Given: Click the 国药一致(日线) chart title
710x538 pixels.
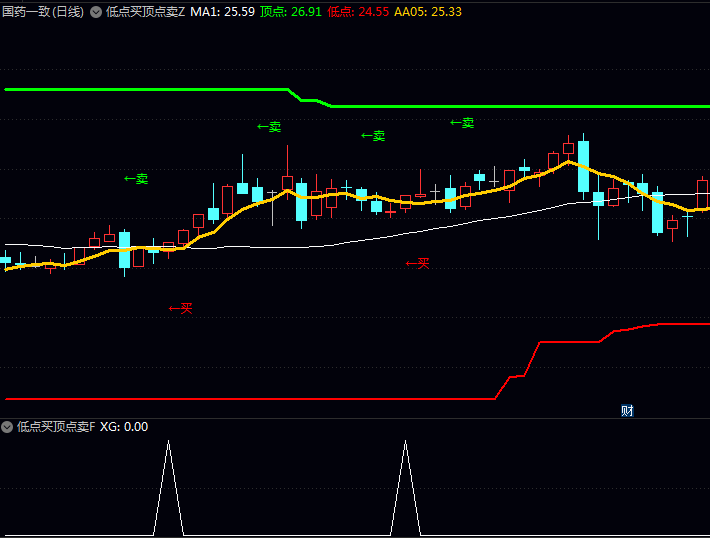Looking at the screenshot, I should (x=43, y=12).
